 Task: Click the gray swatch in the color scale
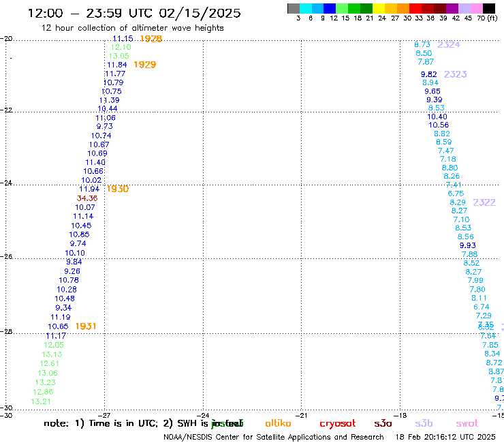tap(294, 9)
